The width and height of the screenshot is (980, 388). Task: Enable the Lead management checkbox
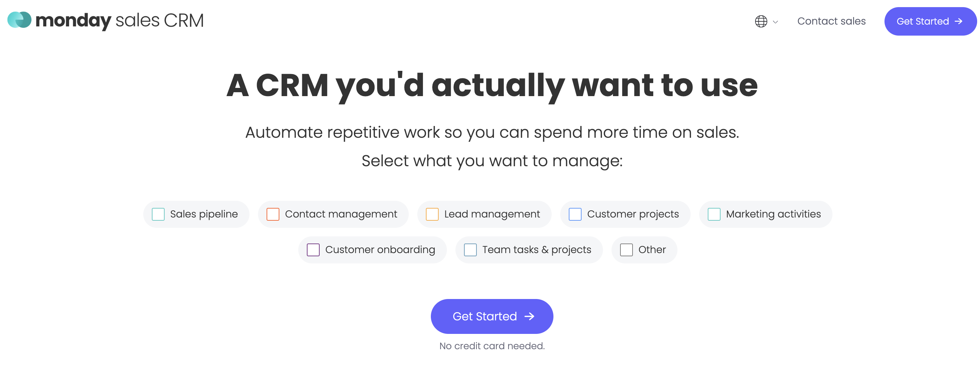click(x=432, y=214)
